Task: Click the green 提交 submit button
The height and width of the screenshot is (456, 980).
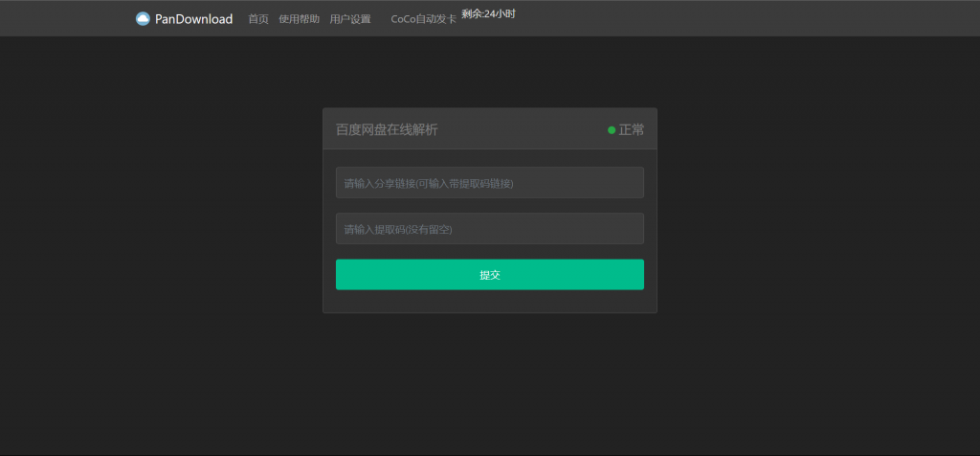Action: coord(489,275)
